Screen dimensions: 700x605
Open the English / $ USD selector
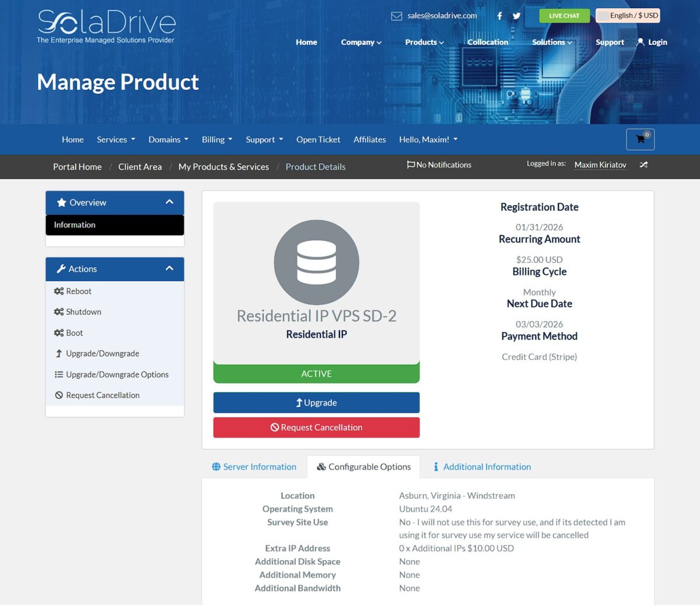(628, 16)
